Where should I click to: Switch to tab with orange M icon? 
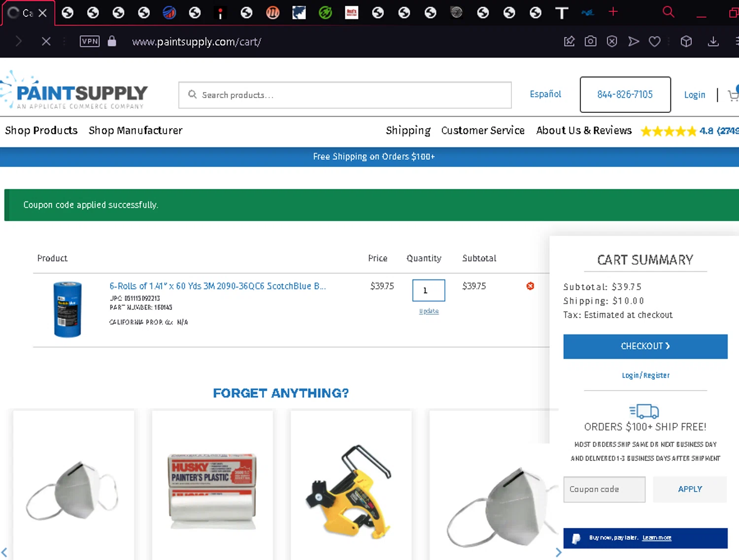coord(273,13)
